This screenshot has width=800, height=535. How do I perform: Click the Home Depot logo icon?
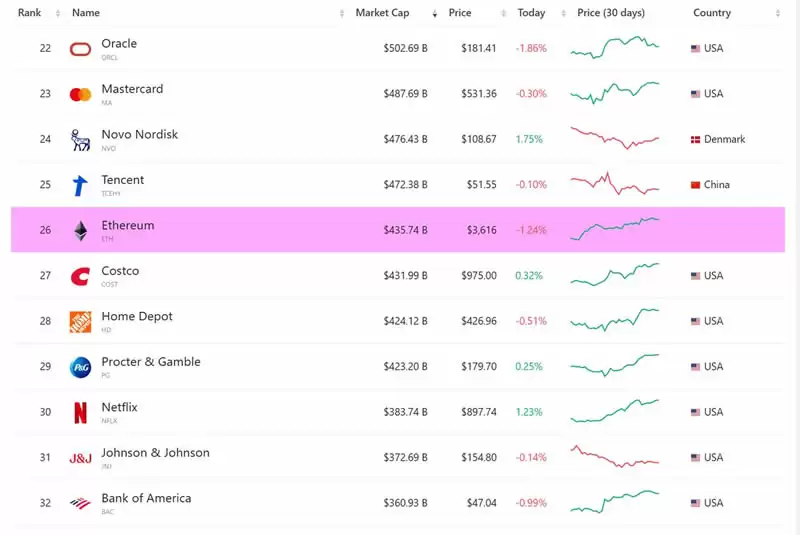pyautogui.click(x=80, y=322)
